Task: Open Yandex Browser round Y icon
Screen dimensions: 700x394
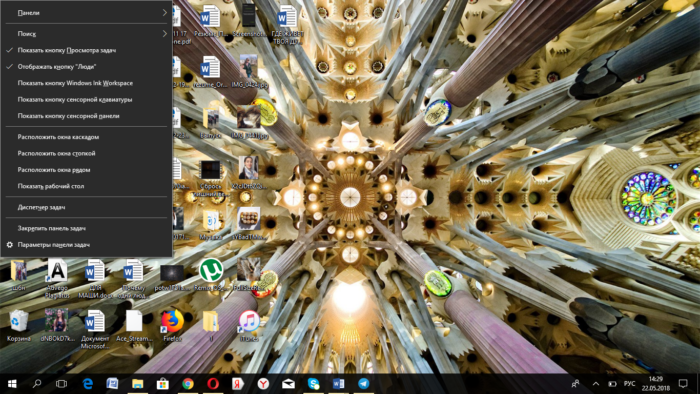Action: (x=263, y=384)
